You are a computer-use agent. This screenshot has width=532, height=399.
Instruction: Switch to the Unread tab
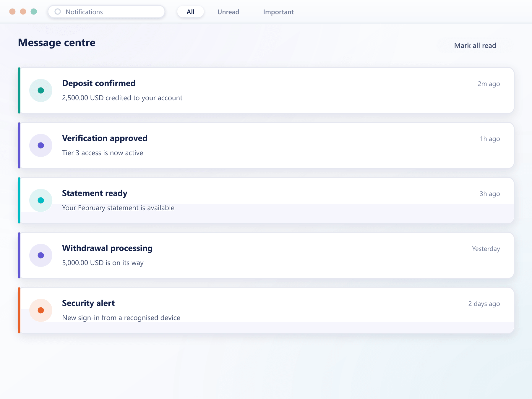228,12
